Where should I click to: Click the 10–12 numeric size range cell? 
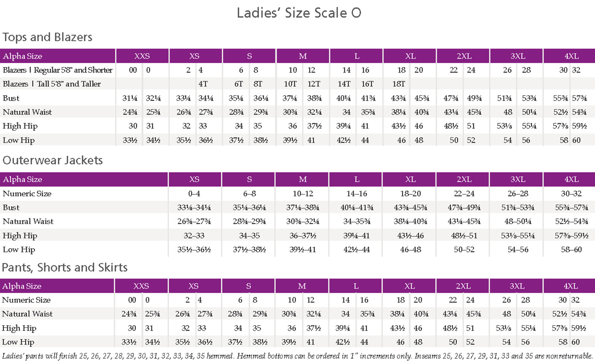[x=303, y=194]
